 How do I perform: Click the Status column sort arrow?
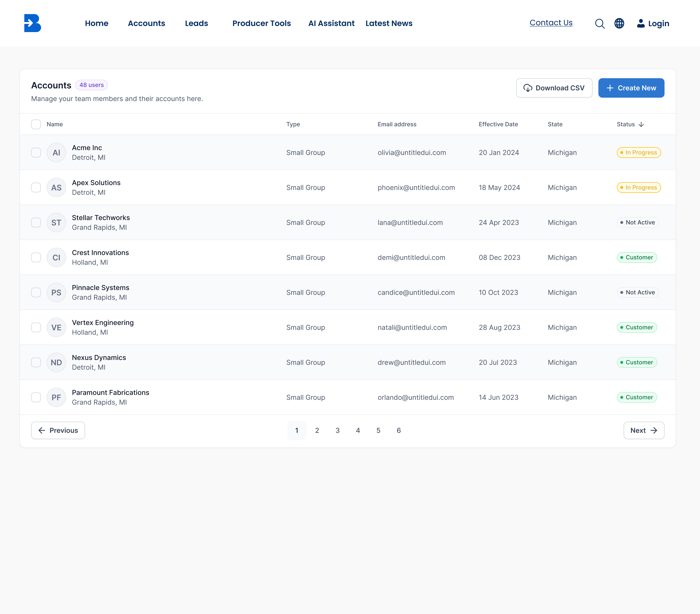(641, 125)
